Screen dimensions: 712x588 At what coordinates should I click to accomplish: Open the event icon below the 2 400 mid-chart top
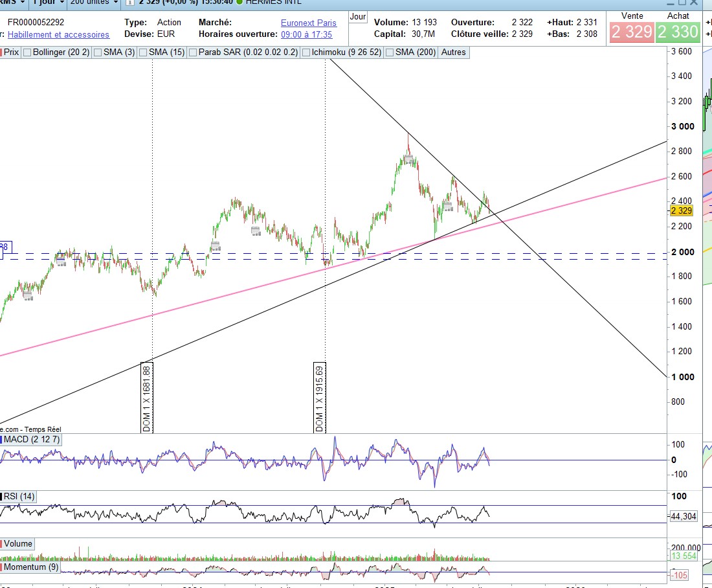coord(256,231)
